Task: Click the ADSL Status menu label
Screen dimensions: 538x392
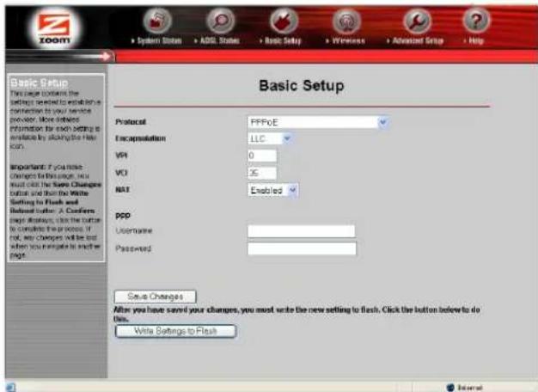Action: pos(217,41)
